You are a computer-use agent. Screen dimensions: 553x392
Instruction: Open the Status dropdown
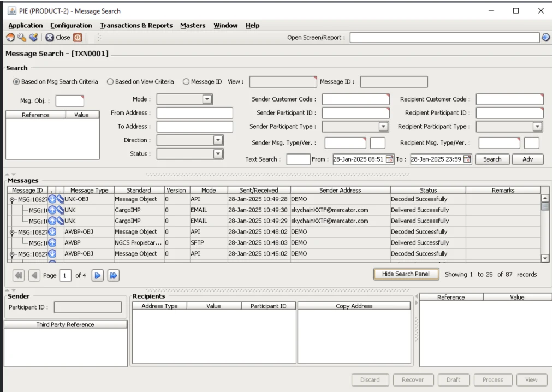pos(218,154)
